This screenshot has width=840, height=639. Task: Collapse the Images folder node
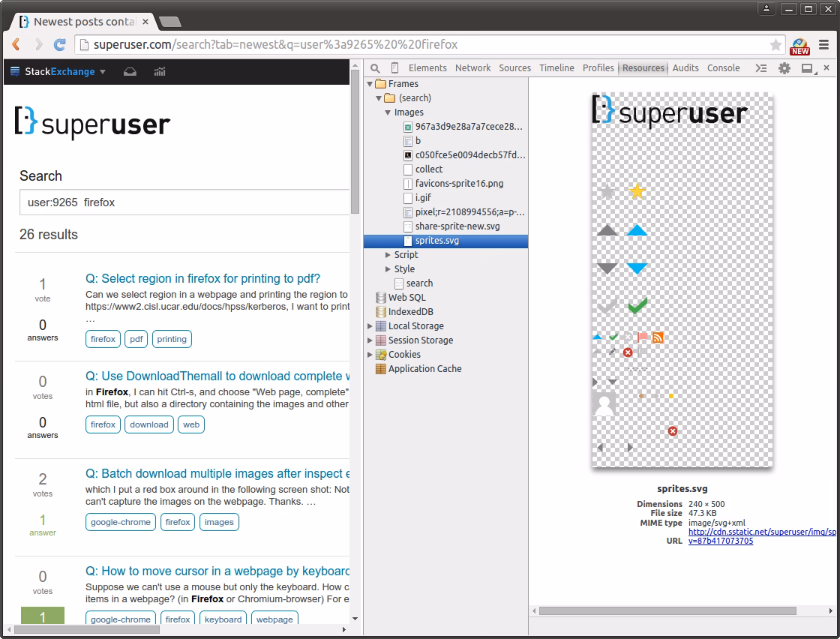(x=387, y=112)
